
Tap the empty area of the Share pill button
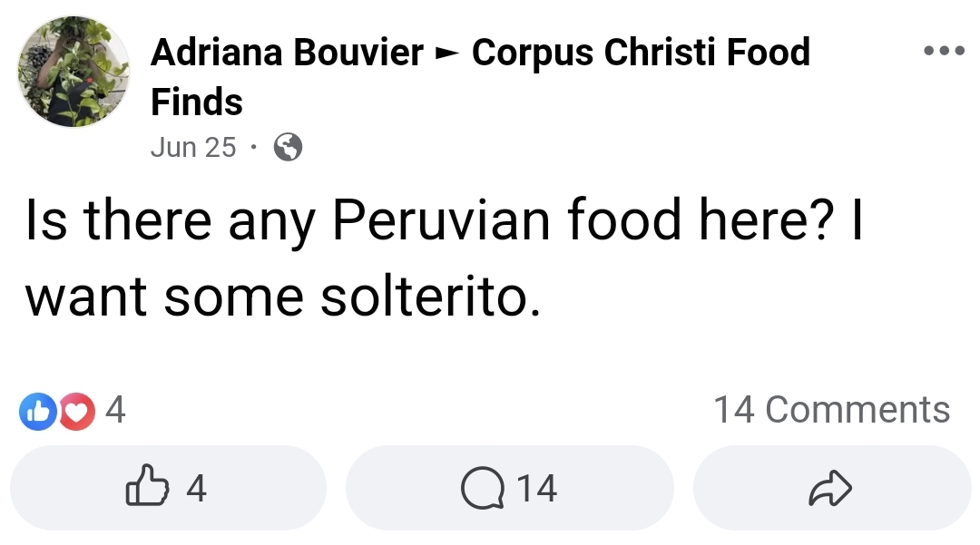[x=750, y=488]
